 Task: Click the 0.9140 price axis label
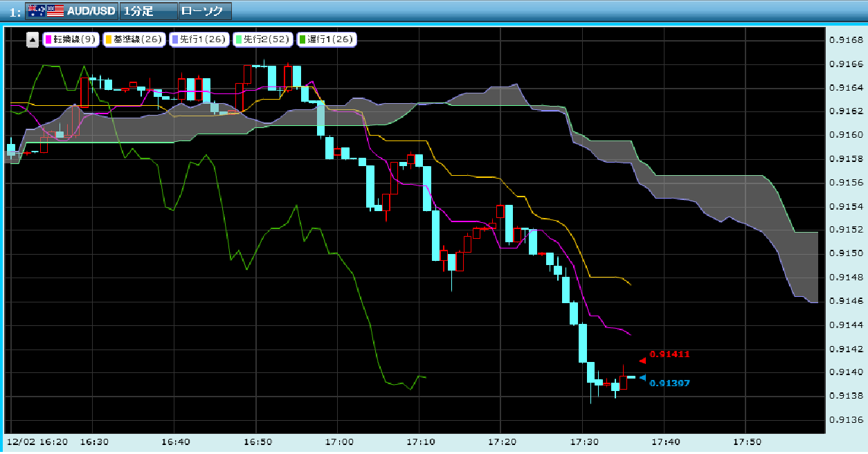pyautogui.click(x=847, y=372)
